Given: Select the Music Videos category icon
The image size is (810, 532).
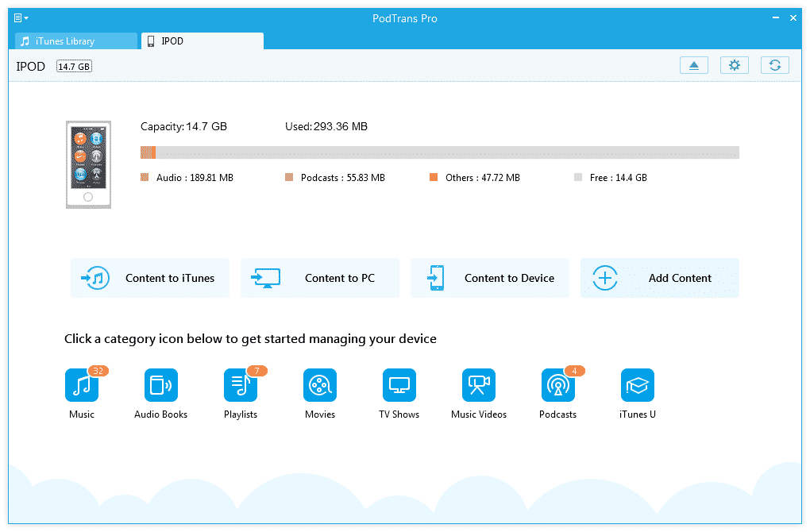Looking at the screenshot, I should click(478, 386).
